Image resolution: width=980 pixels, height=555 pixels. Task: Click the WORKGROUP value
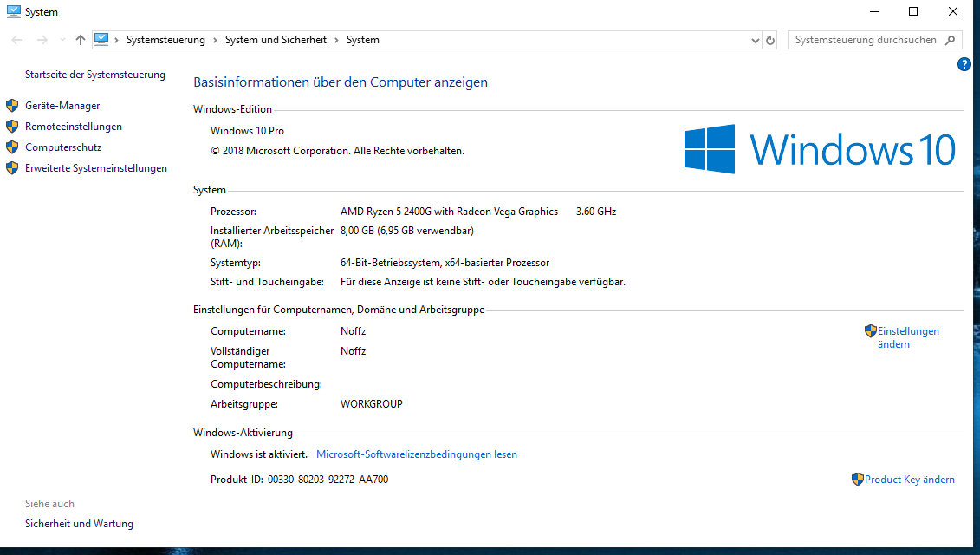click(x=371, y=404)
